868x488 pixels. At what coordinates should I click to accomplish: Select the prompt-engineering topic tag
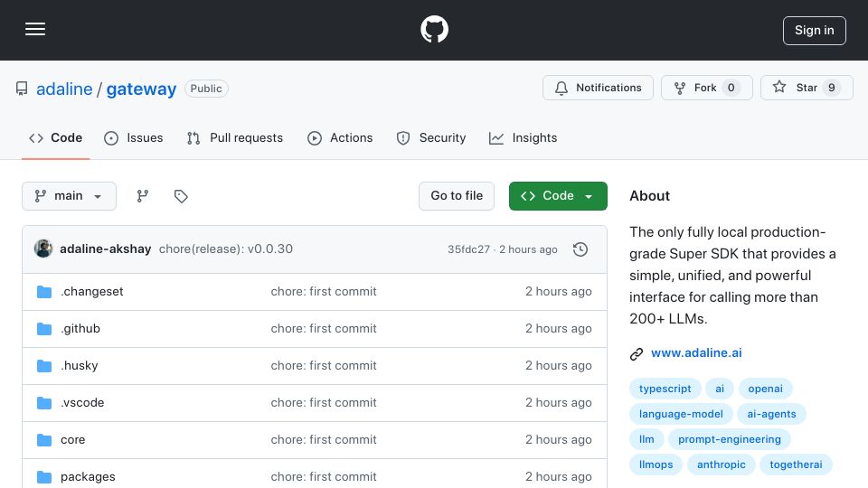[x=730, y=439]
